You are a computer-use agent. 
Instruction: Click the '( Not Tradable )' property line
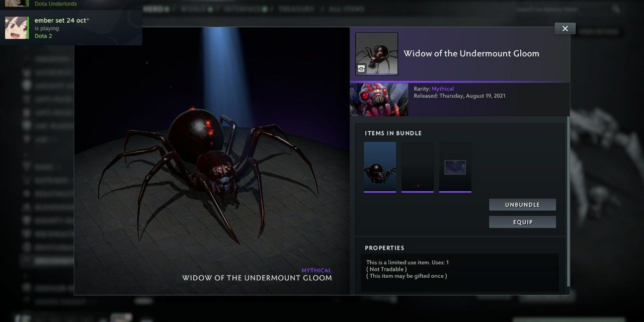pyautogui.click(x=386, y=269)
